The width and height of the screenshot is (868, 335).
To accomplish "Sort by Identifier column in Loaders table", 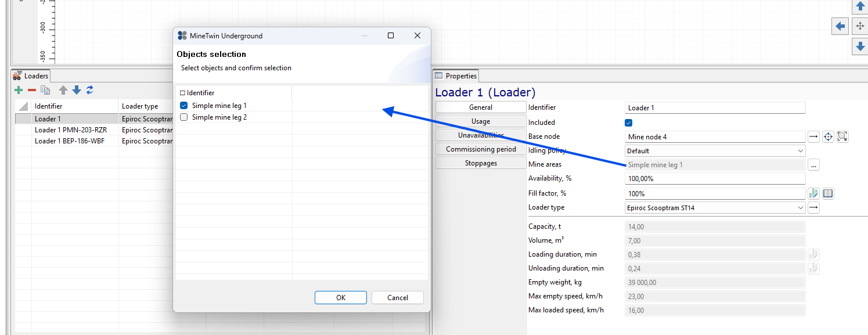I will point(75,106).
